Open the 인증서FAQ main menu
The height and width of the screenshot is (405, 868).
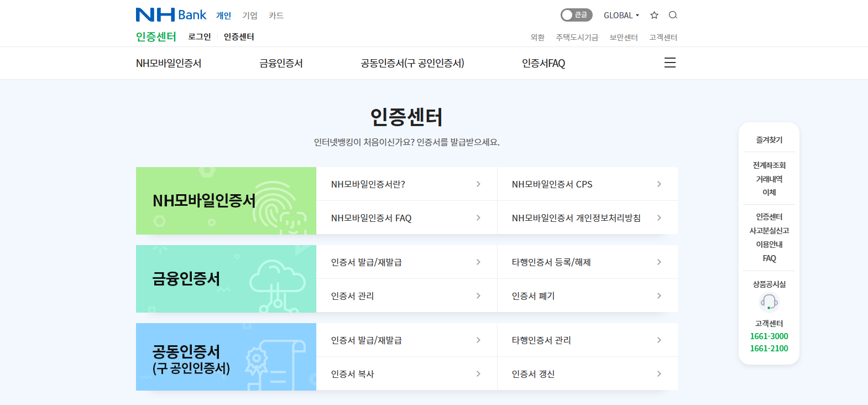point(543,63)
